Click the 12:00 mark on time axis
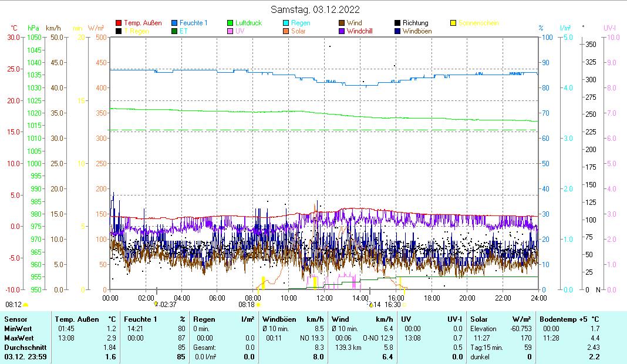 pos(325,298)
